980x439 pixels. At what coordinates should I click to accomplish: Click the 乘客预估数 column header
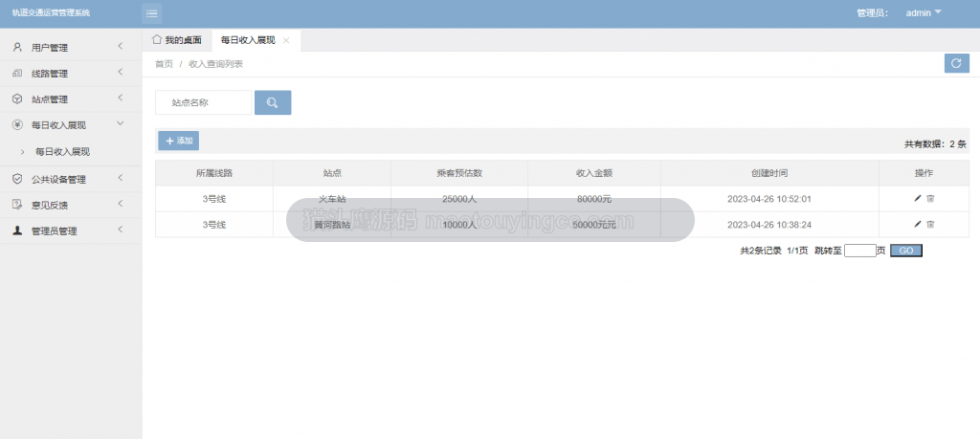tap(459, 173)
